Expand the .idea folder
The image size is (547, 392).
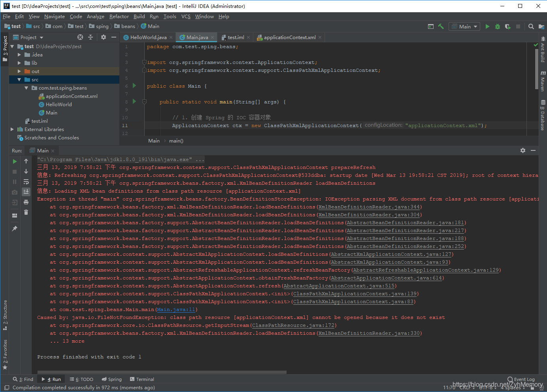[19, 54]
